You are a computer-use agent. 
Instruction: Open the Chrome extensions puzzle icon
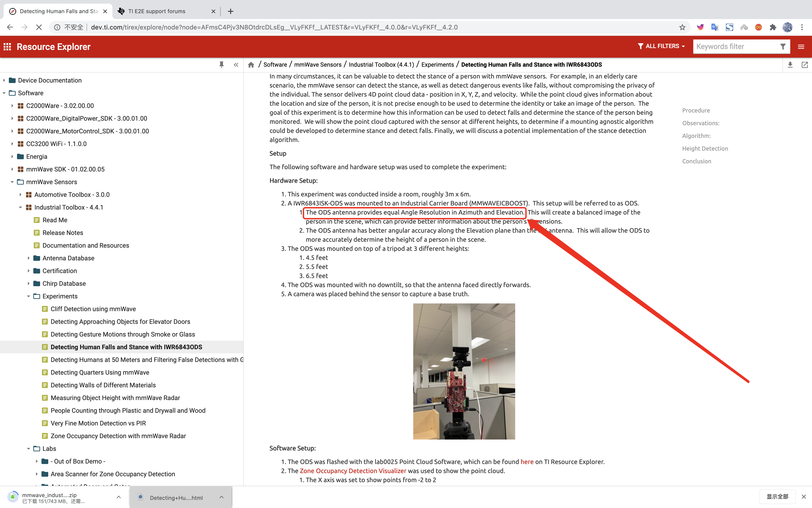(x=773, y=27)
